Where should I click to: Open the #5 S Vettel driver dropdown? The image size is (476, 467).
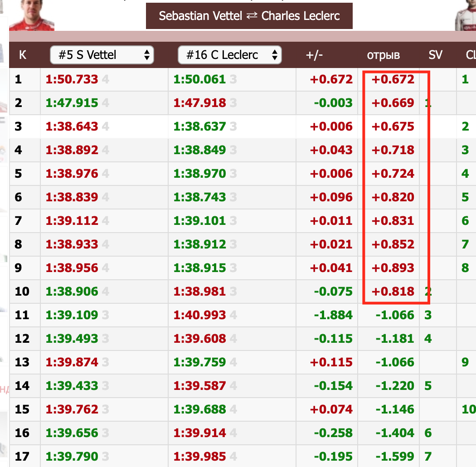[x=102, y=55]
